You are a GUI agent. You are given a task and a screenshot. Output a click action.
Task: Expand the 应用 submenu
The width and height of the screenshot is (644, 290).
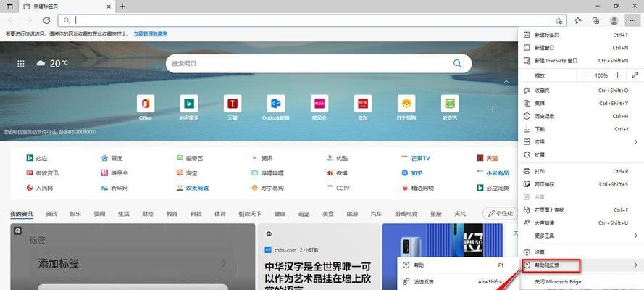click(x=635, y=141)
